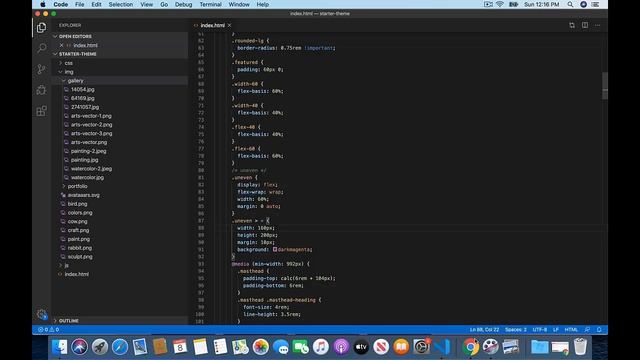
Task: Open the File menu
Action: pyautogui.click(x=80, y=4)
